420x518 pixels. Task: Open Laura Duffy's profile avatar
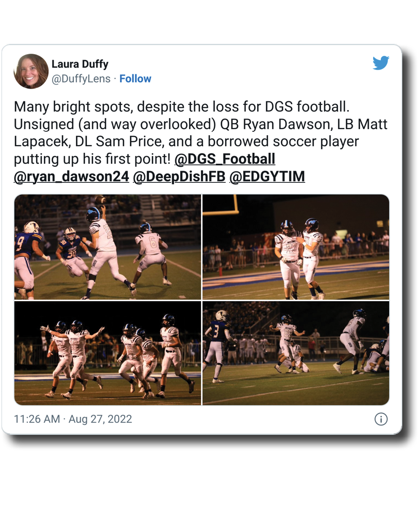(31, 71)
